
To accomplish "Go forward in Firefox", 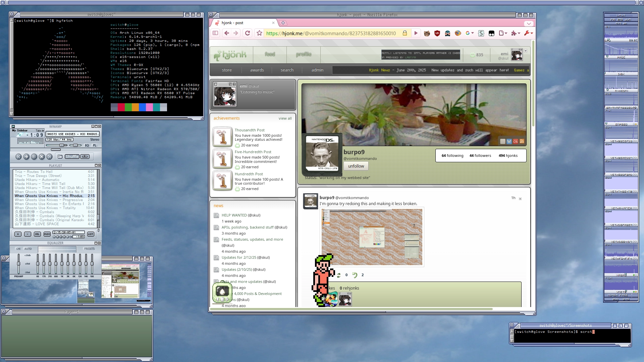I will click(x=236, y=33).
